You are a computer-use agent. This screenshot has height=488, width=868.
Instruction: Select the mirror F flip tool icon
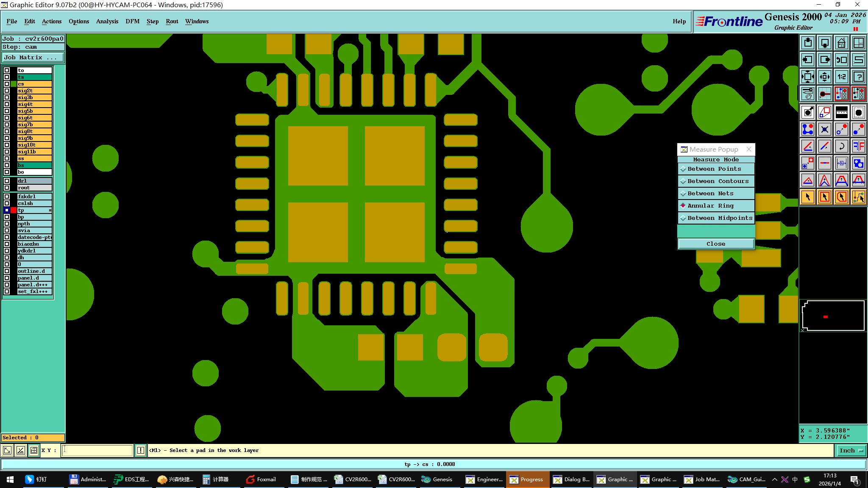tap(858, 146)
